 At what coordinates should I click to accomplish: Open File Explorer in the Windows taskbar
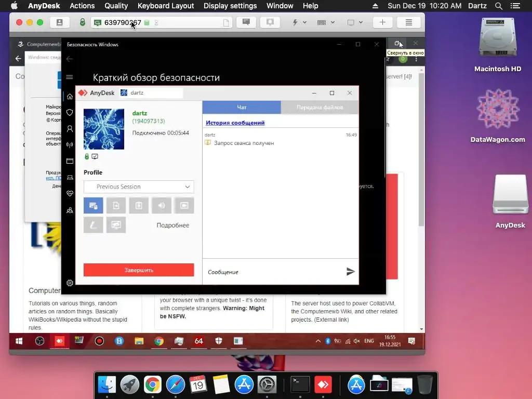139,341
